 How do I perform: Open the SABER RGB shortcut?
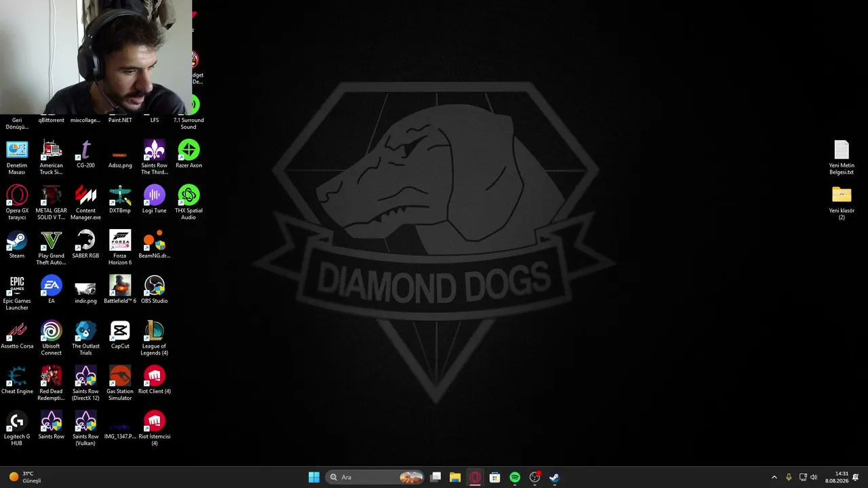85,245
